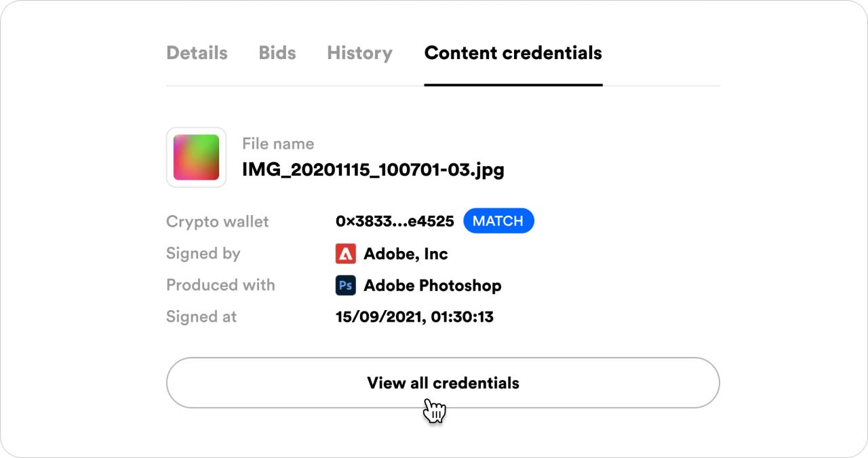The width and height of the screenshot is (868, 458).
Task: Click View all credentials button
Action: 443,383
